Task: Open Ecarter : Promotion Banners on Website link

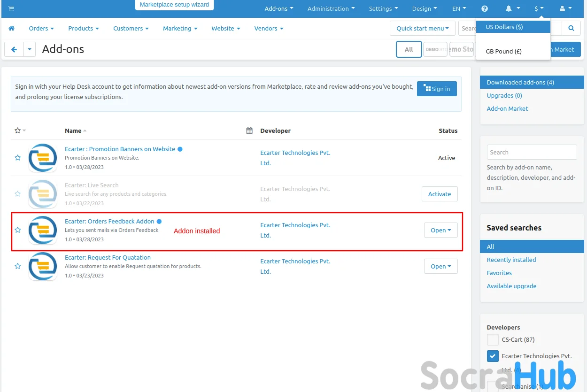Action: click(120, 149)
